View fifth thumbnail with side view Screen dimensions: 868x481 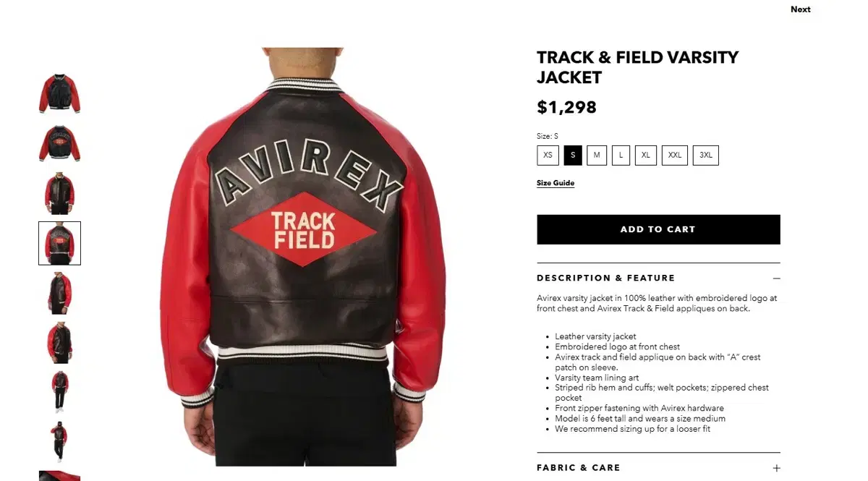coord(59,293)
